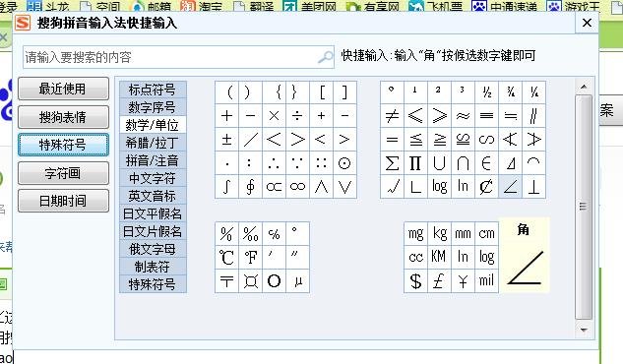
Task: Insert the parallel lines symbol
Action: 533,116
